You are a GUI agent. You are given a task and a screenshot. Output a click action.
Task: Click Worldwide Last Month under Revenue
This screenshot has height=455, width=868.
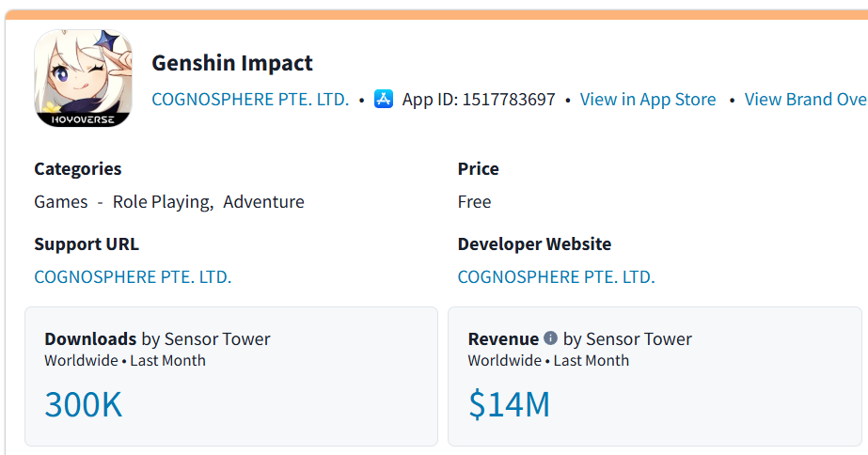(x=547, y=361)
